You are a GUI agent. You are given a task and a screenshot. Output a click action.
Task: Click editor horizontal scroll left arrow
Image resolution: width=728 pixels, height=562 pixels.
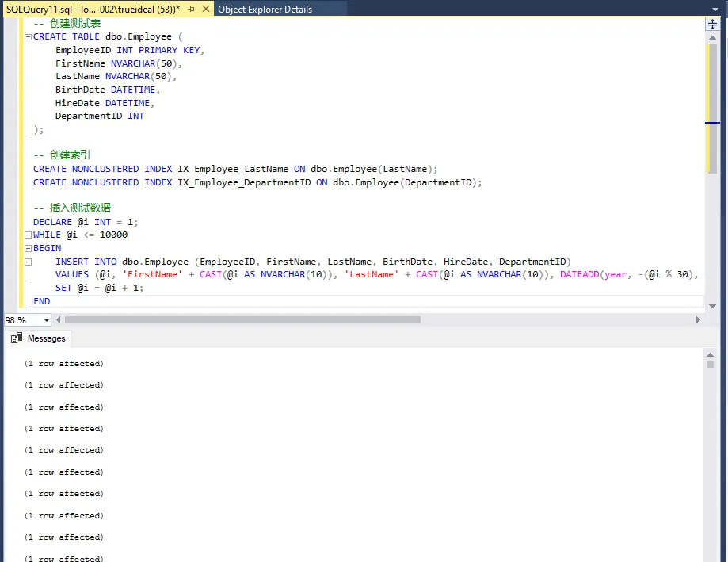tap(59, 320)
